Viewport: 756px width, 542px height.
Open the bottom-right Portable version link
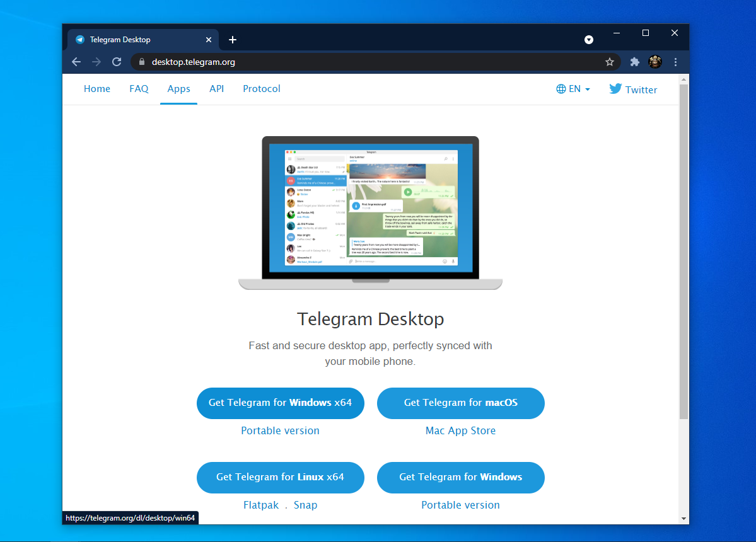[460, 505]
